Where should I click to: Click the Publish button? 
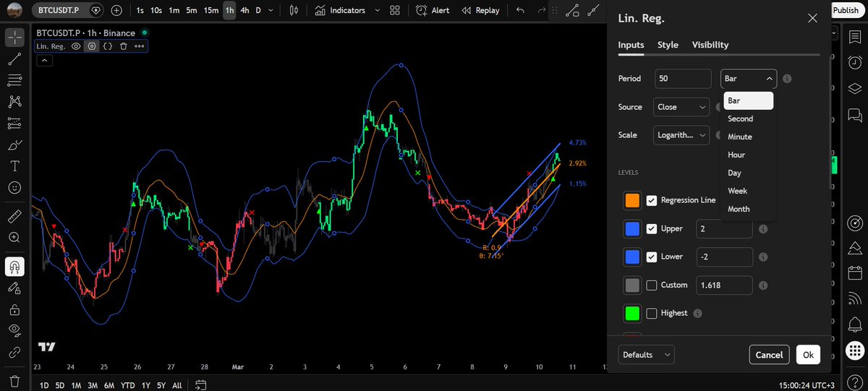click(846, 10)
